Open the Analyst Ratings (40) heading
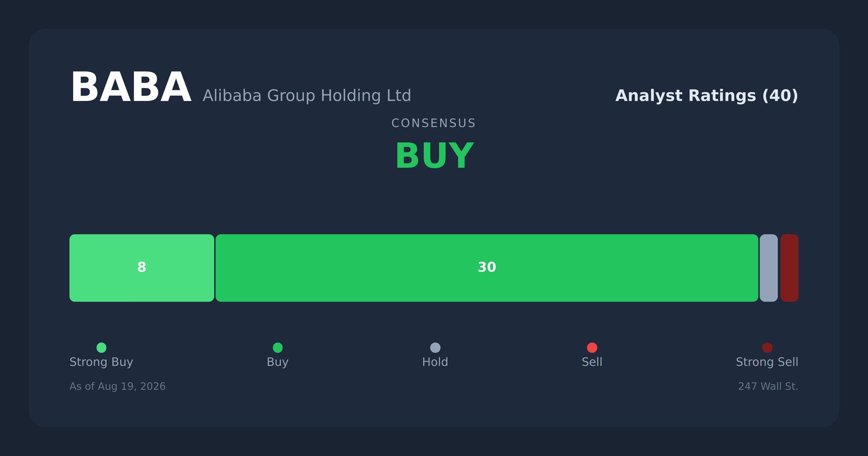868x456 pixels. (706, 96)
